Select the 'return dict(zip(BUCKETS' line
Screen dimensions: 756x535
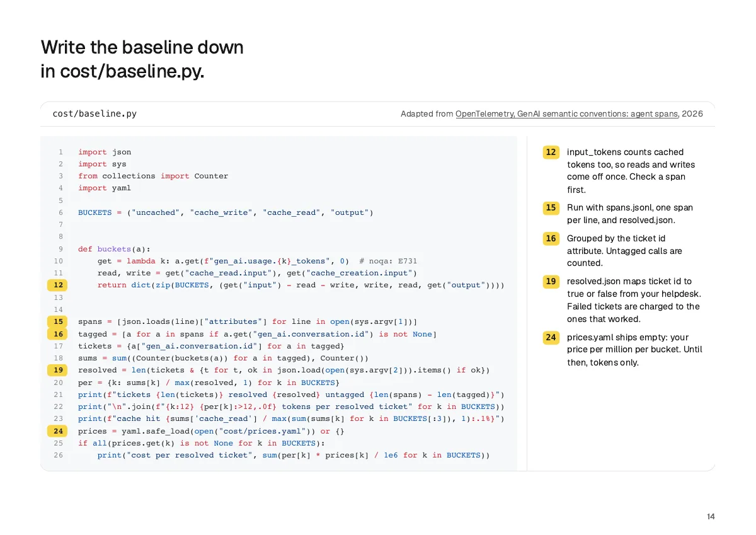click(301, 285)
